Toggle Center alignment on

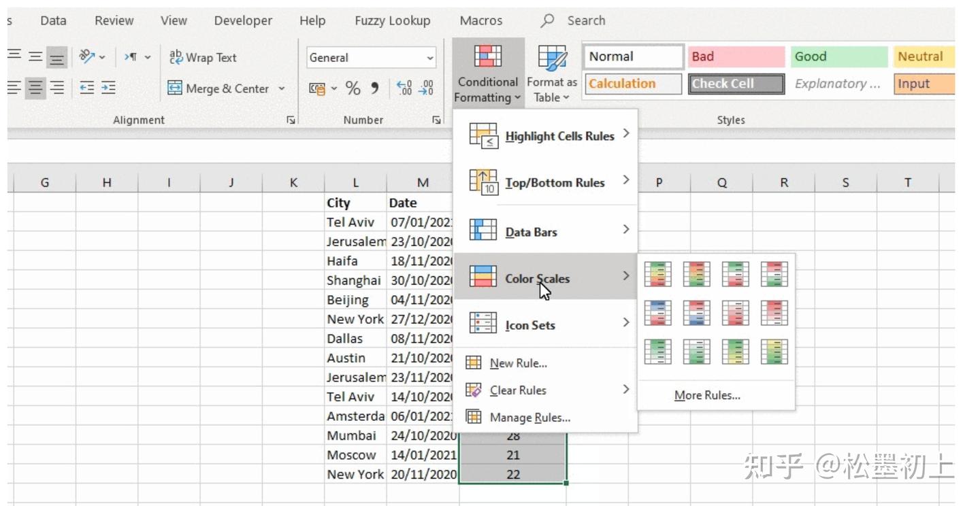pos(35,86)
